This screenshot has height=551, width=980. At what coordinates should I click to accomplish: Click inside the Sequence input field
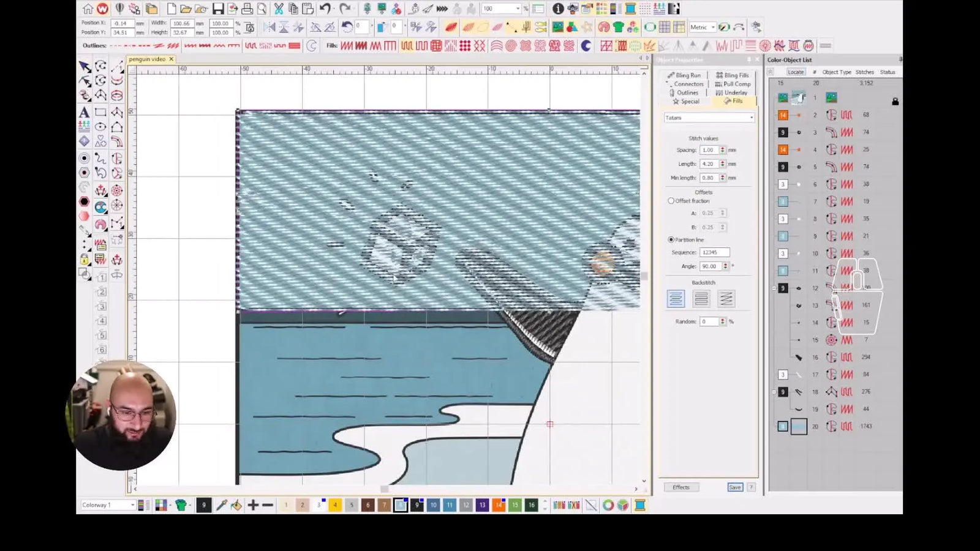coord(714,252)
